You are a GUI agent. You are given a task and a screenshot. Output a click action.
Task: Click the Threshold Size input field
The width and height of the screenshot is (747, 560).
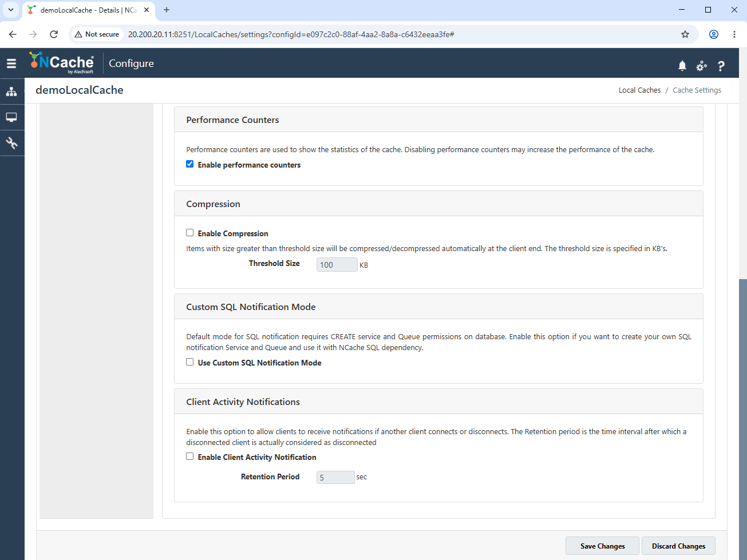(337, 265)
